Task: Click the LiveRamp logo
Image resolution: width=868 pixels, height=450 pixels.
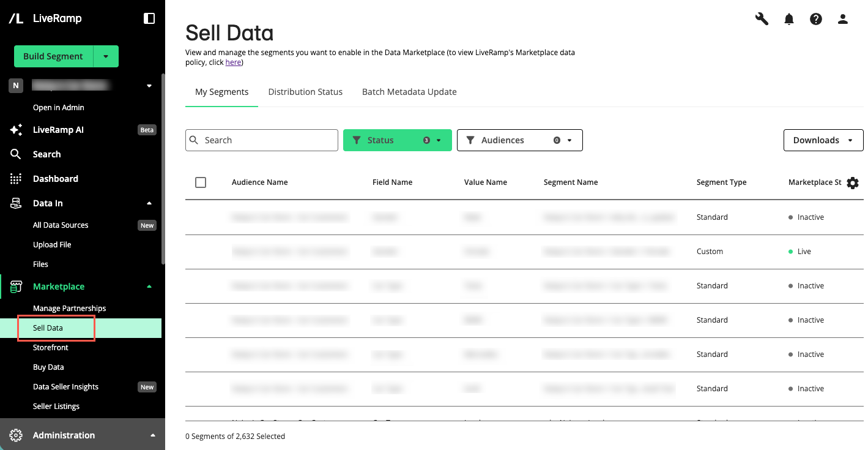Action: point(45,18)
